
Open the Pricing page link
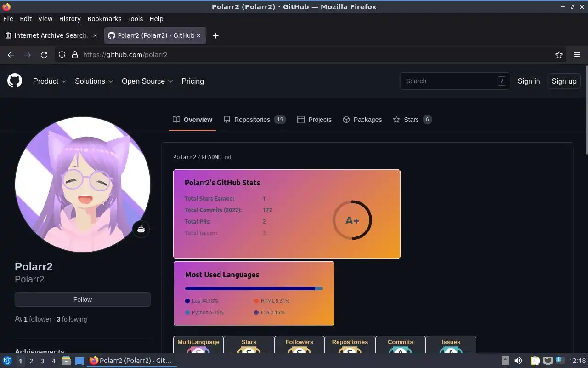pos(192,81)
